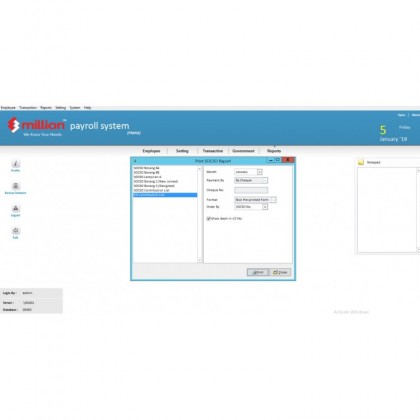Click the Backup Database sidebar icon
Screen dimensions: 420x420
[x=16, y=186]
